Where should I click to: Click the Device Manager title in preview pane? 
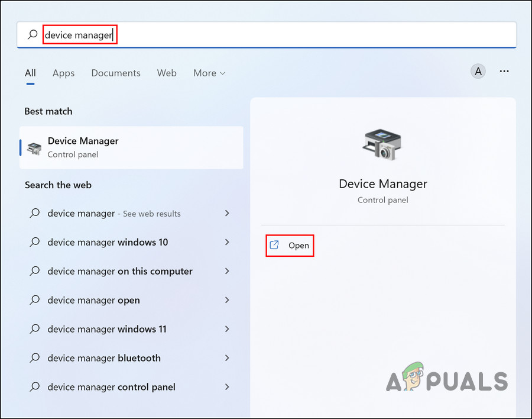[382, 184]
